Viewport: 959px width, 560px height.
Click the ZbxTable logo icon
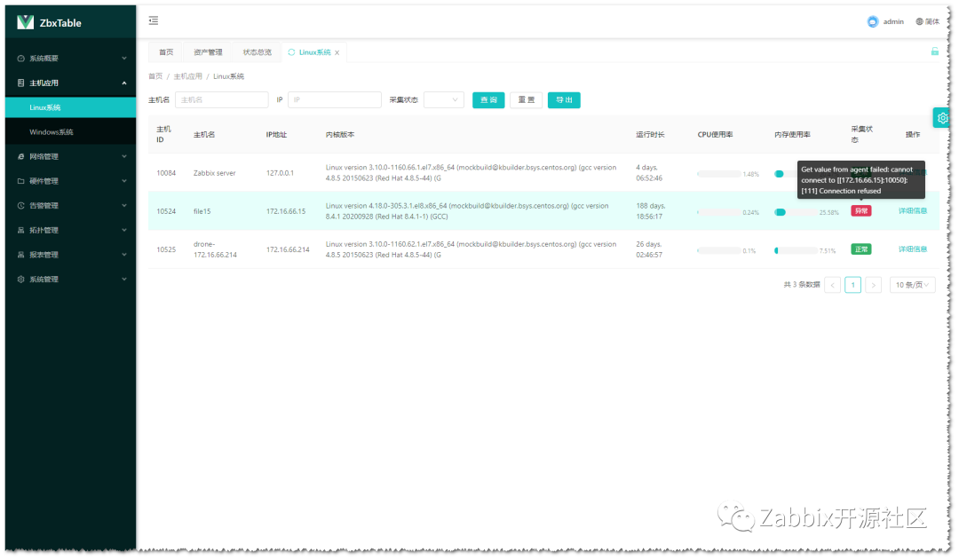[x=25, y=22]
